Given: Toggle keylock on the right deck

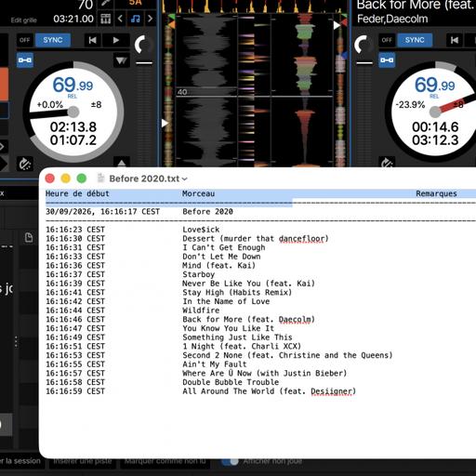Looking at the screenshot, I should (x=387, y=59).
